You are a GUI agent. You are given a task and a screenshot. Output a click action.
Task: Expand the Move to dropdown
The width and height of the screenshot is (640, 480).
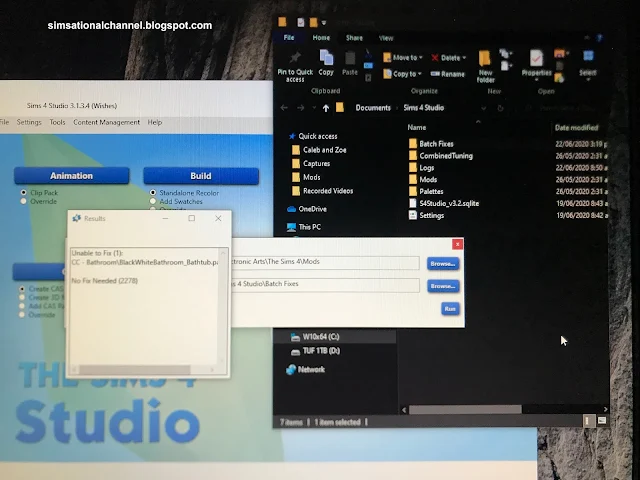point(421,58)
